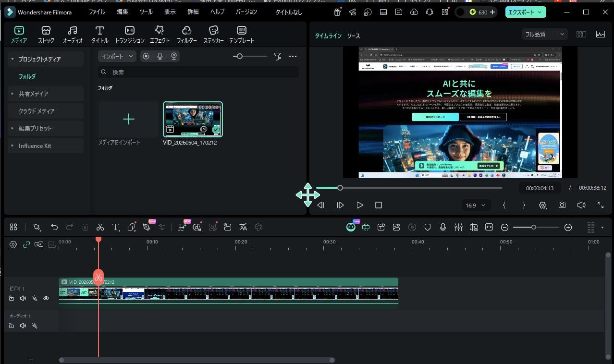Click the media thumbnail size slider handle
Image resolution: width=614 pixels, height=364 pixels.
tap(240, 56)
